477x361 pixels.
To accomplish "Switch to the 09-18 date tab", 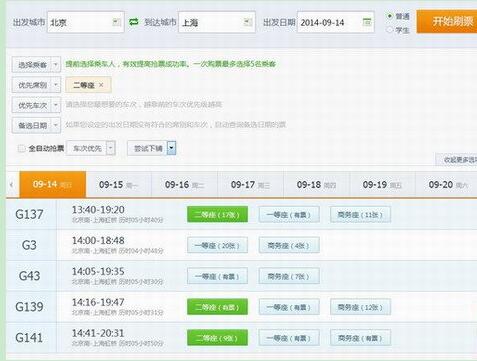I will [316, 184].
